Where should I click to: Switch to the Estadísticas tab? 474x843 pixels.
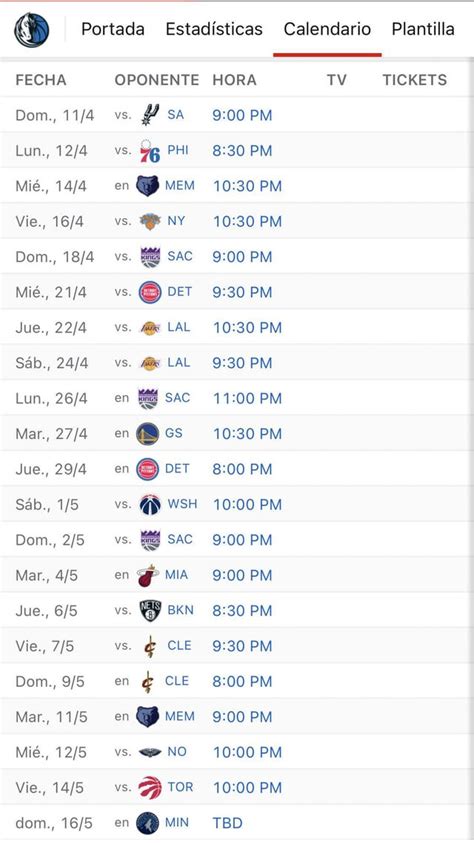[x=214, y=29]
